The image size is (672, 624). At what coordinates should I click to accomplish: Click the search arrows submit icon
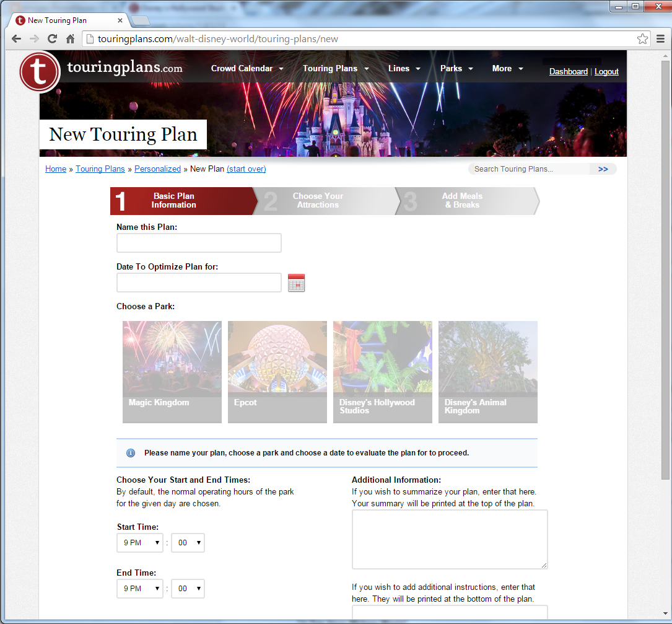click(602, 169)
